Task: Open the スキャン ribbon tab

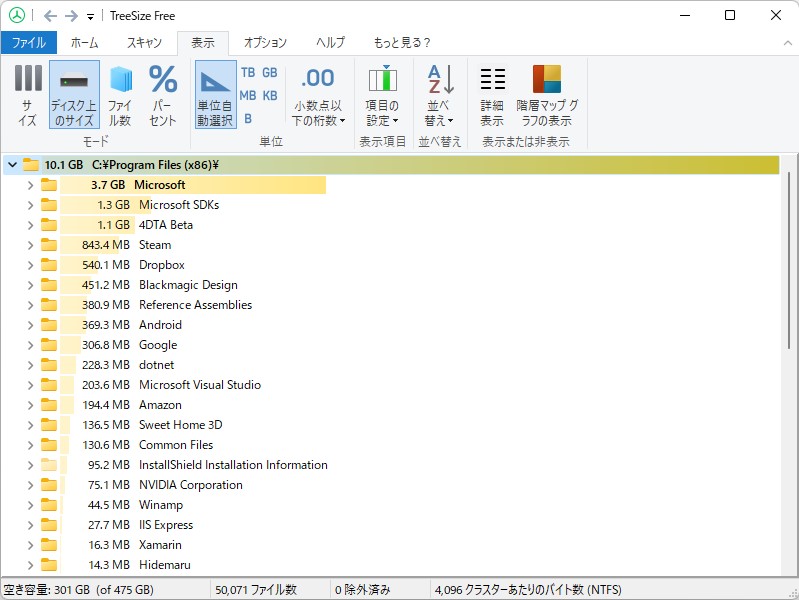Action: click(x=144, y=43)
